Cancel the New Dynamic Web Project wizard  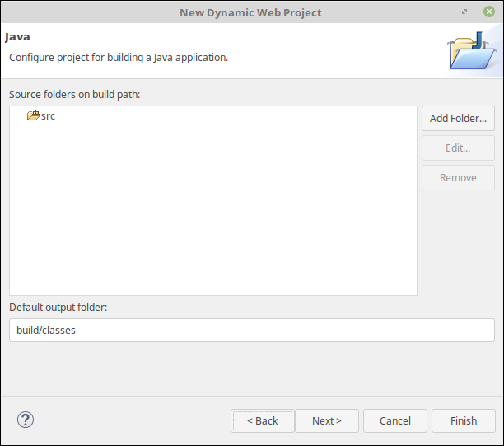tap(395, 421)
